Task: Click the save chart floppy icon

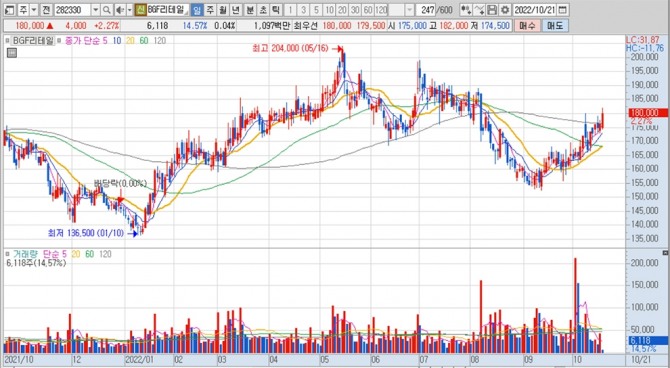Action: click(492, 10)
